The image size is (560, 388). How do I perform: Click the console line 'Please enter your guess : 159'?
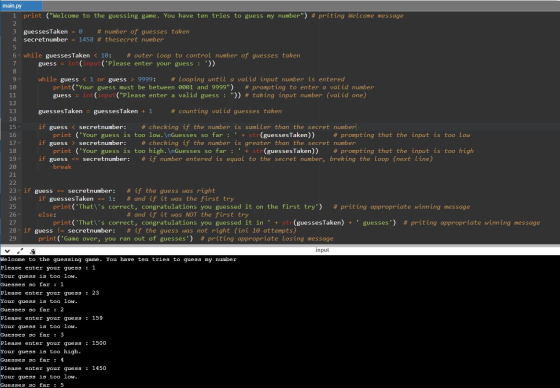click(51, 318)
